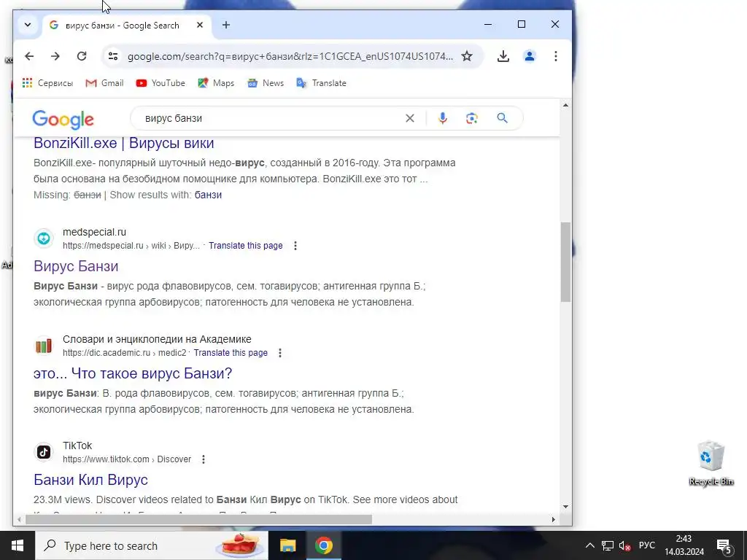Open the Сервисы apps bookmark
This screenshot has width=747, height=560.
[47, 83]
